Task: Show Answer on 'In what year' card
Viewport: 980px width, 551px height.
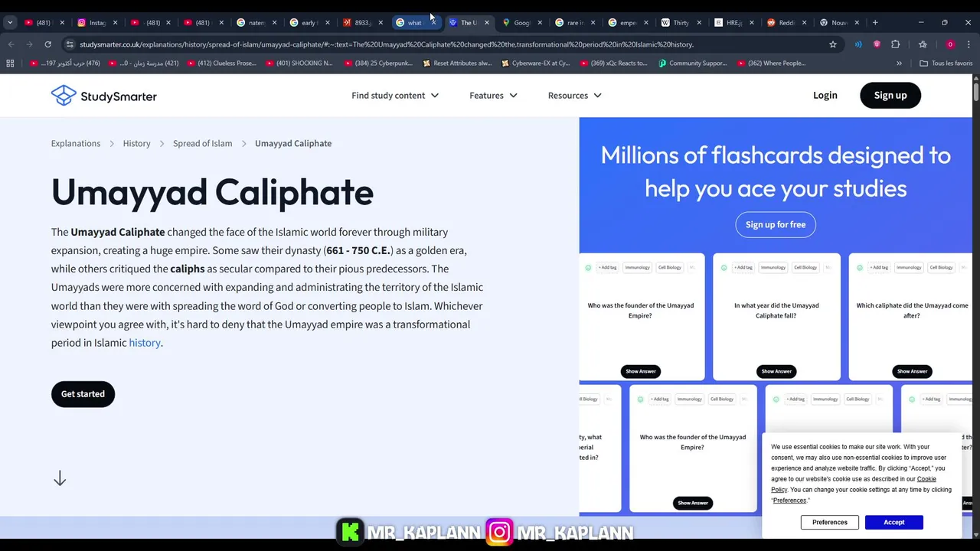Action: tap(776, 371)
